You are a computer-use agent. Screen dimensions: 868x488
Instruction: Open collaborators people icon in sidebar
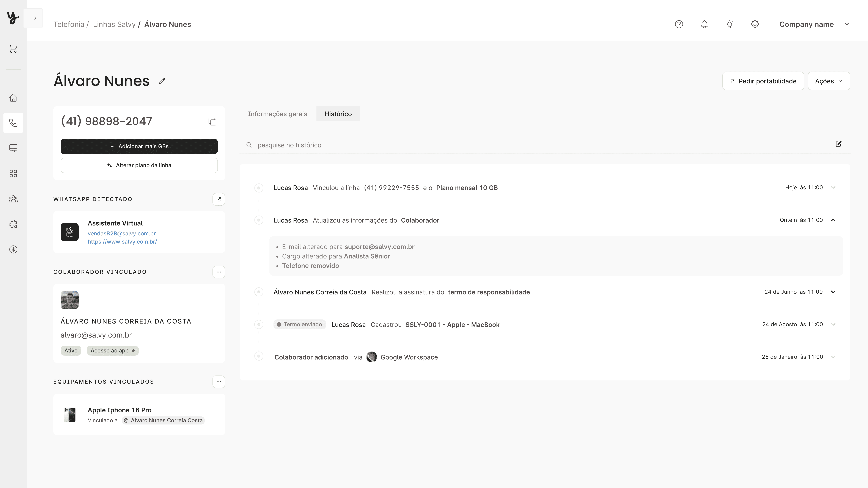13,199
